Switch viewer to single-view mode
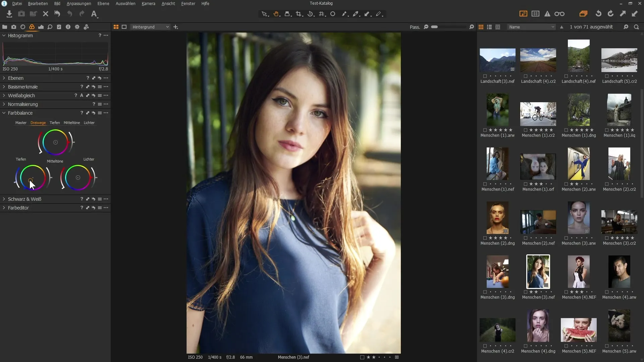Screen dimensions: 644x362 [x=124, y=27]
